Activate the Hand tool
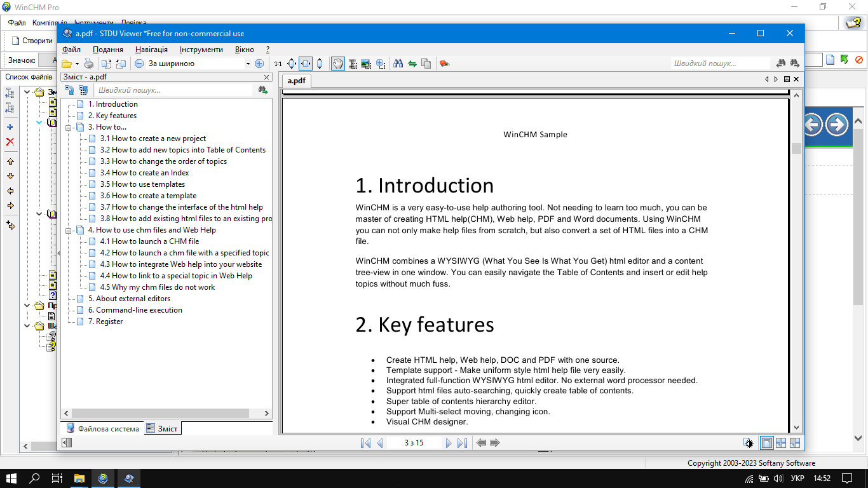The height and width of the screenshot is (488, 868). coord(337,64)
